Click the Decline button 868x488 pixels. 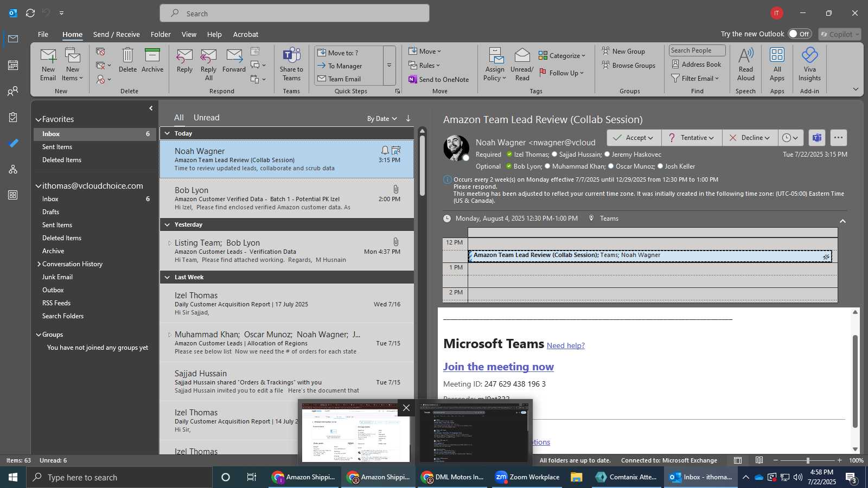click(750, 138)
